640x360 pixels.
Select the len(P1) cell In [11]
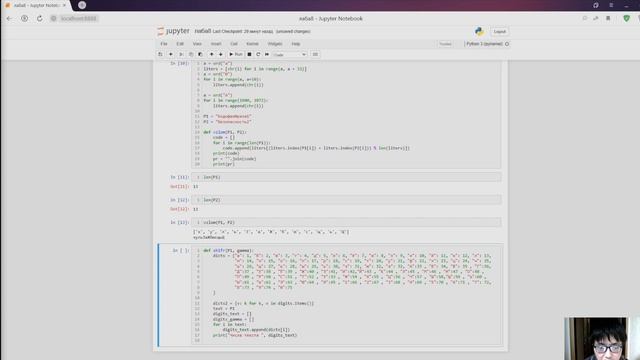pos(346,177)
